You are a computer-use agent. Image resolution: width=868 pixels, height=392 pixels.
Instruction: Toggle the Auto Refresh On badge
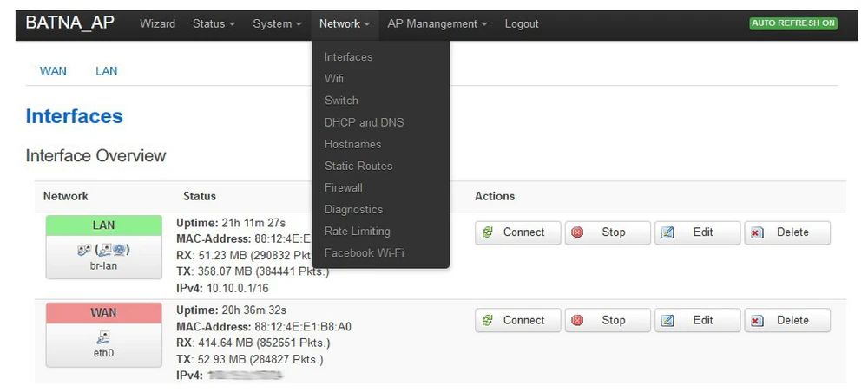pos(793,23)
